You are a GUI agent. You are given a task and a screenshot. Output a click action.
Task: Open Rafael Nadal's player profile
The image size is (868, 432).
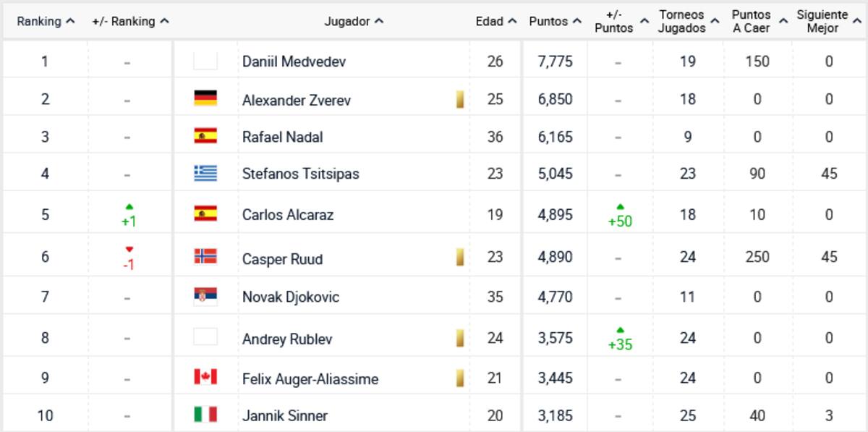click(282, 137)
